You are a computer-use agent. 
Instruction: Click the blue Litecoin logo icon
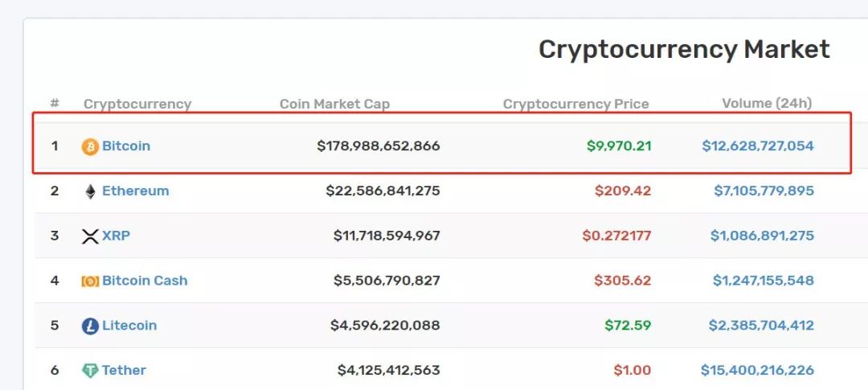click(x=90, y=326)
